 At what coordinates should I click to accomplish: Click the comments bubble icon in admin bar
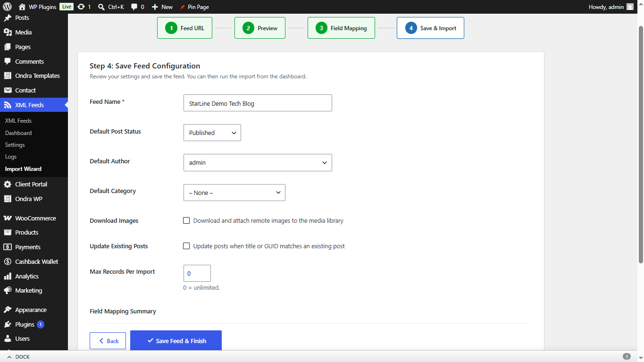click(134, 7)
